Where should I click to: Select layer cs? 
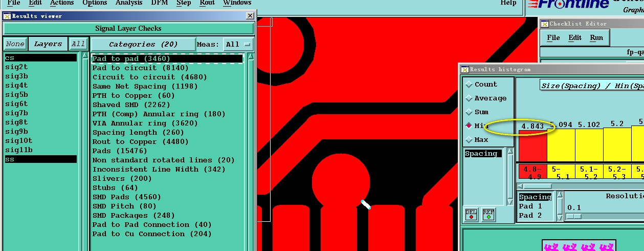coord(40,58)
